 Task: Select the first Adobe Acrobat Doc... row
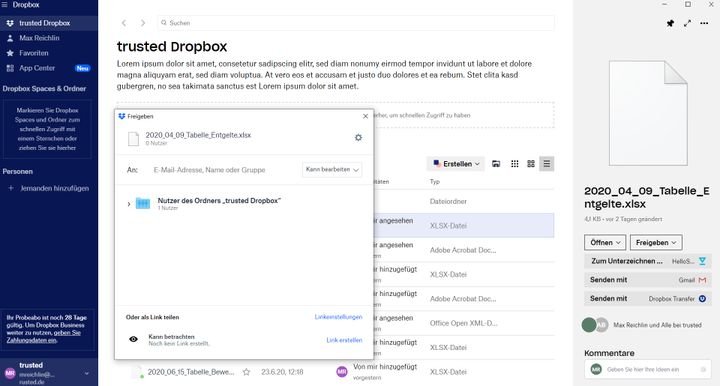463,250
